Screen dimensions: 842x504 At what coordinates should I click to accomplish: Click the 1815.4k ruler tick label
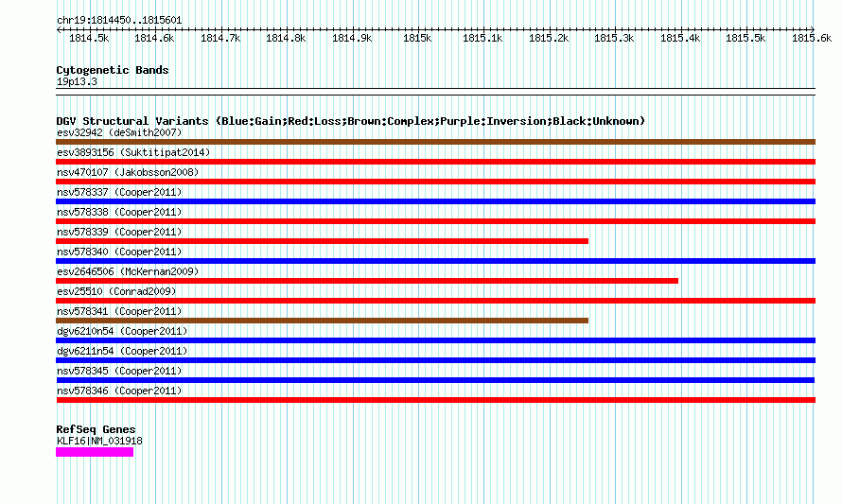(680, 38)
